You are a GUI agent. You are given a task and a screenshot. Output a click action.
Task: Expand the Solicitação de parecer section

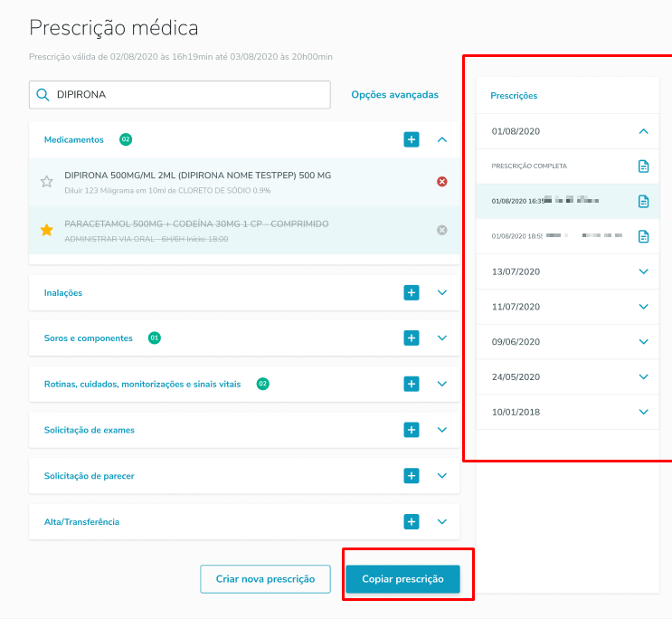point(442,475)
